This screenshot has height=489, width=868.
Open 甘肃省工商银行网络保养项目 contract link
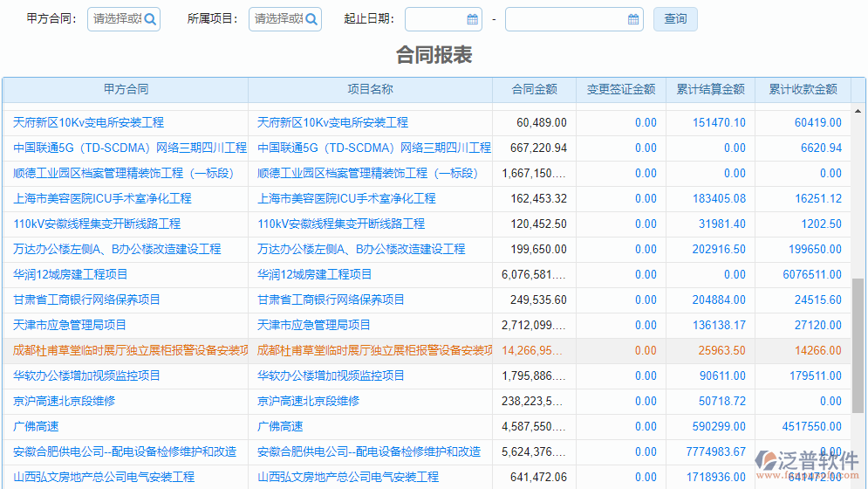(86, 300)
